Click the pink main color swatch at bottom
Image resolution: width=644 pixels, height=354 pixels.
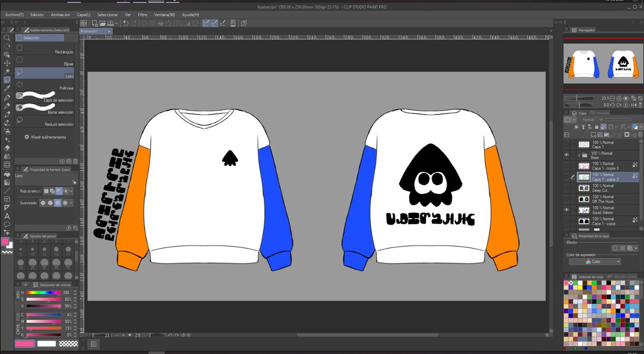pyautogui.click(x=24, y=344)
